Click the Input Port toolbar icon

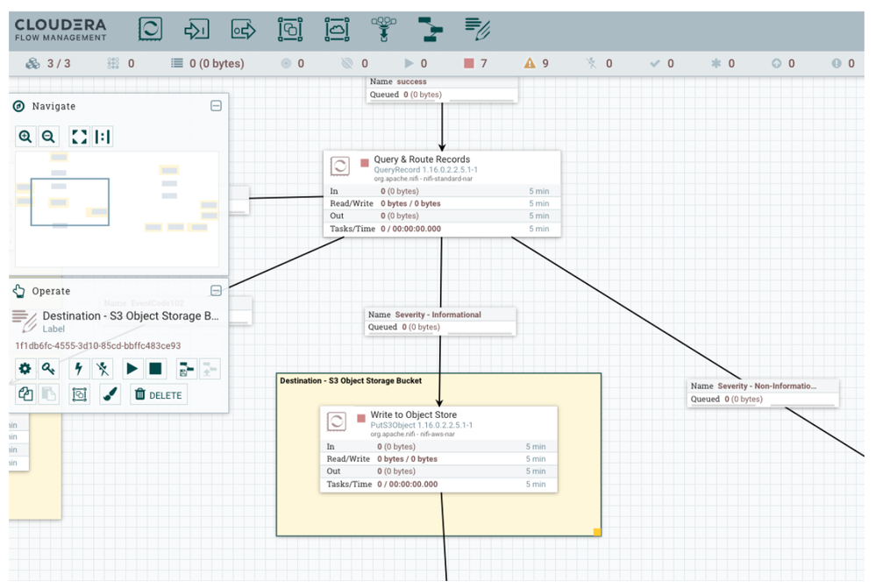tap(196, 30)
